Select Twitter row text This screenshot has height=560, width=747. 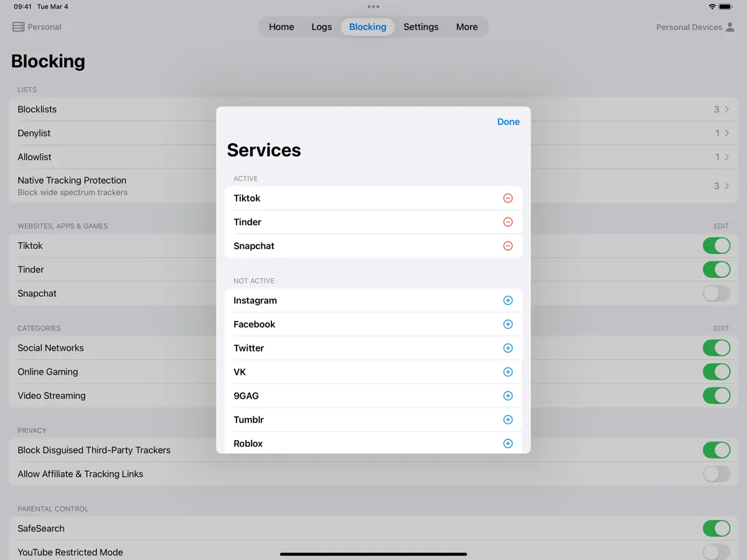248,348
